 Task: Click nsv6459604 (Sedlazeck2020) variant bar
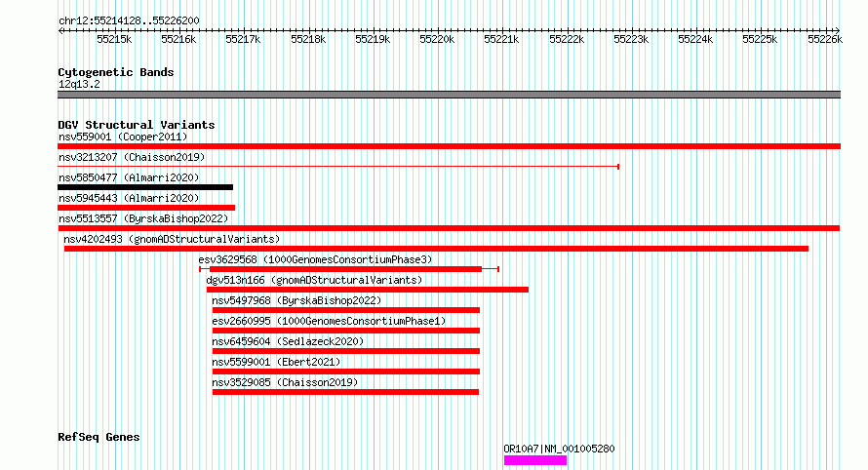(346, 351)
